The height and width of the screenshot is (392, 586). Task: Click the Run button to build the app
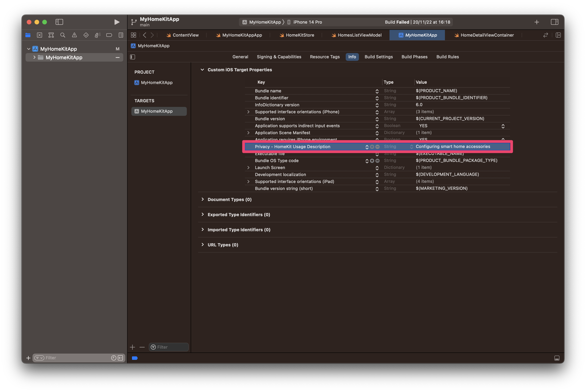tap(116, 22)
